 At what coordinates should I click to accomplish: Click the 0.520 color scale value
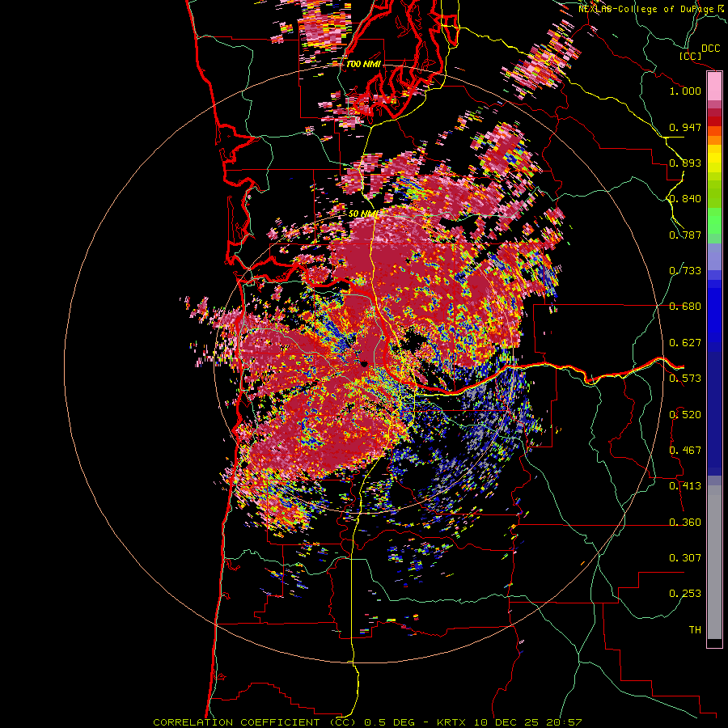(685, 415)
